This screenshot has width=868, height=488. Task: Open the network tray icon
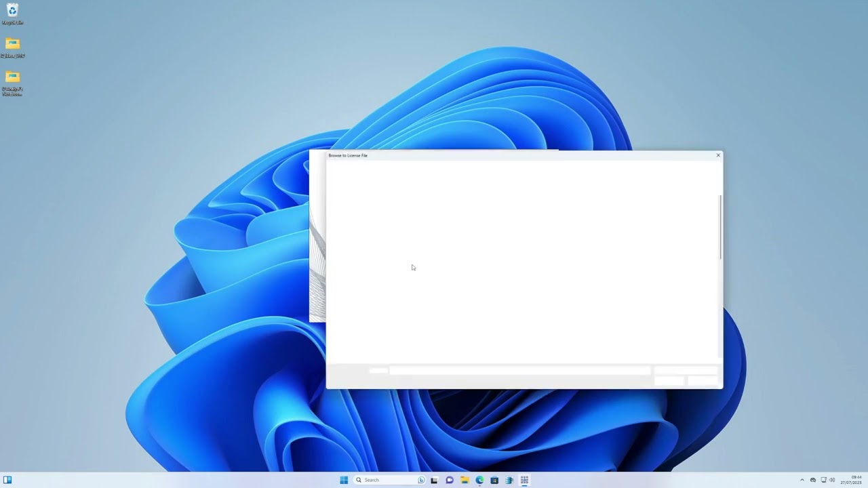pyautogui.click(x=823, y=480)
